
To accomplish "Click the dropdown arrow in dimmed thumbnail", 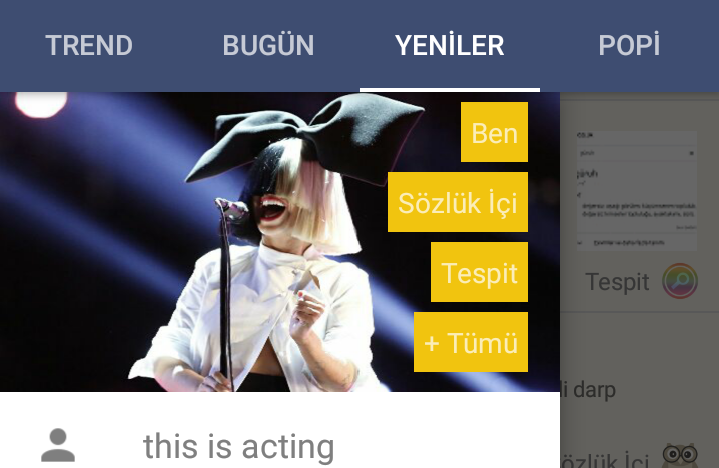I will coord(691,153).
